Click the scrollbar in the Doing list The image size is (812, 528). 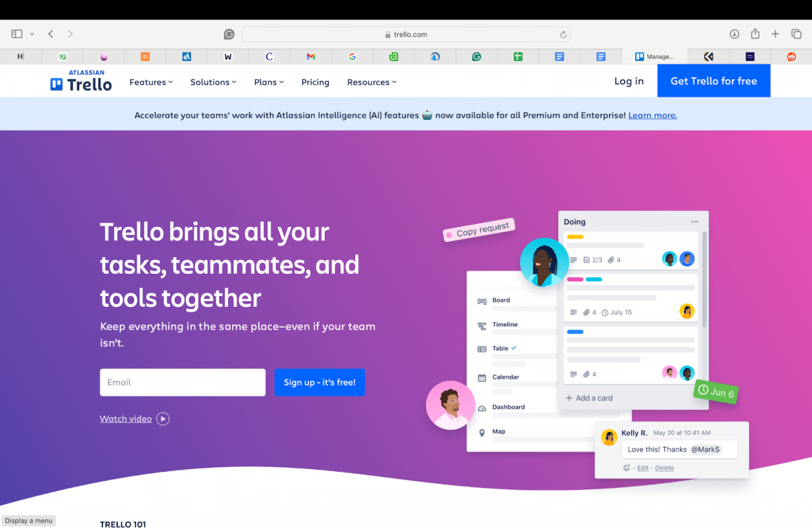tap(704, 279)
